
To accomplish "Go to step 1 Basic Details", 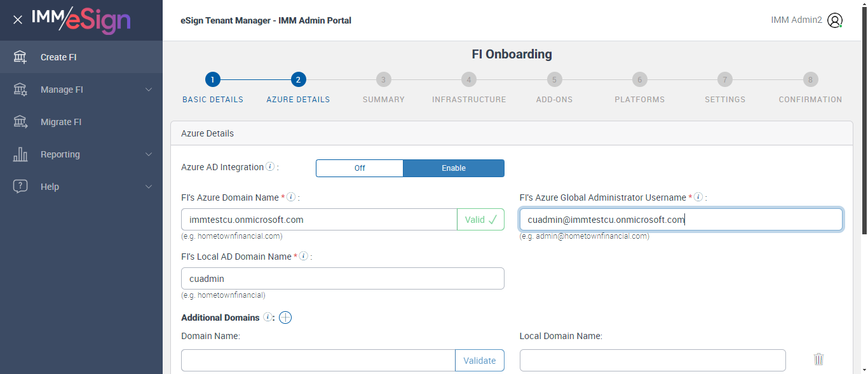I will point(213,80).
